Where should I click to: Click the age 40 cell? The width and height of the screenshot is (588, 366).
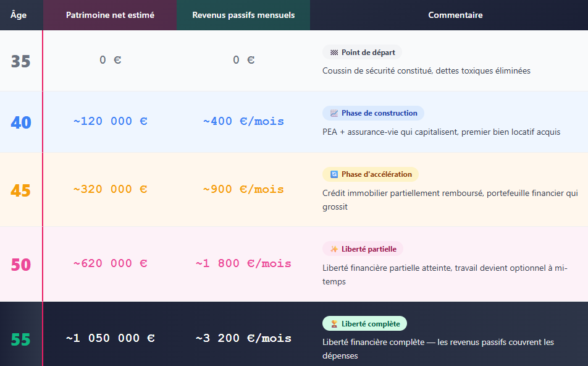(21, 122)
